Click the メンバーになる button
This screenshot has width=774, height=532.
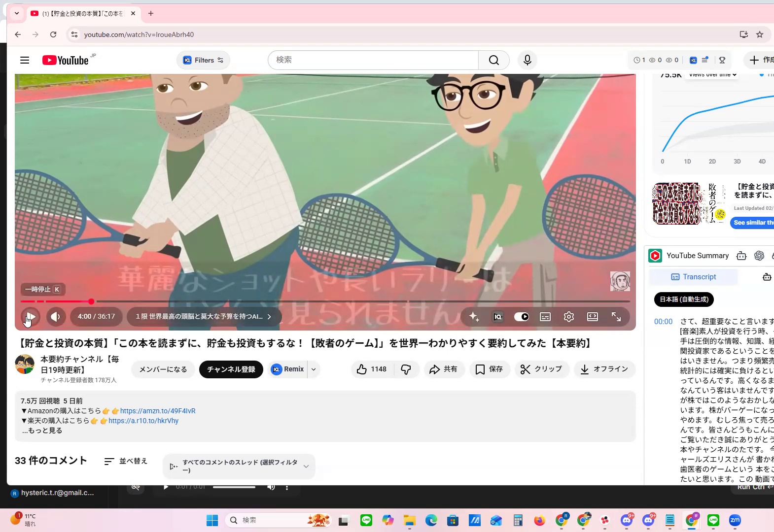tap(163, 369)
